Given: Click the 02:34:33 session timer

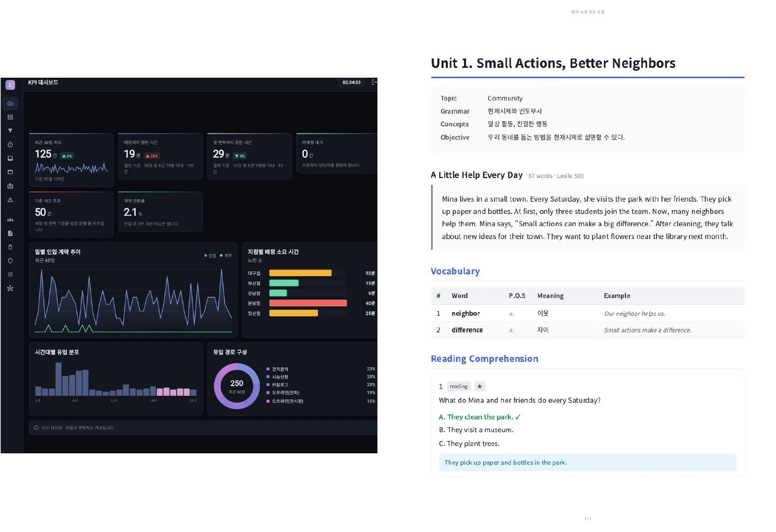Looking at the screenshot, I should pos(351,82).
